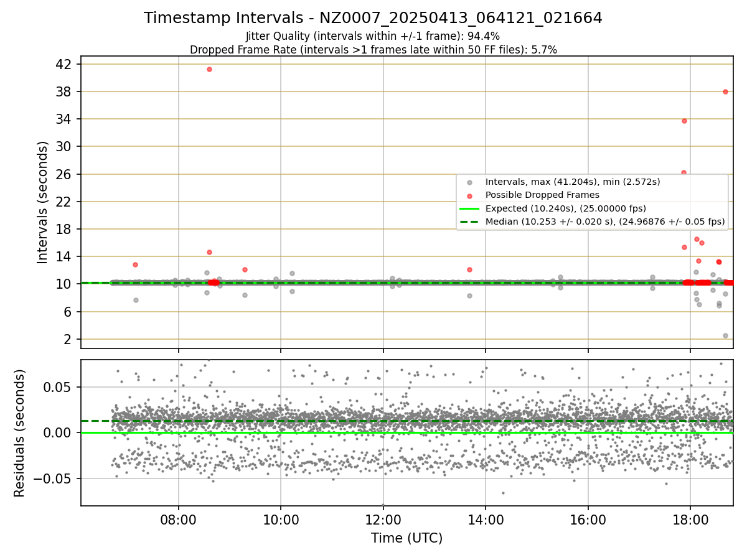Click legend entry beginning 'Median (10.253 +/- 0.020 s)'
This screenshot has width=747, height=560.
(605, 222)
